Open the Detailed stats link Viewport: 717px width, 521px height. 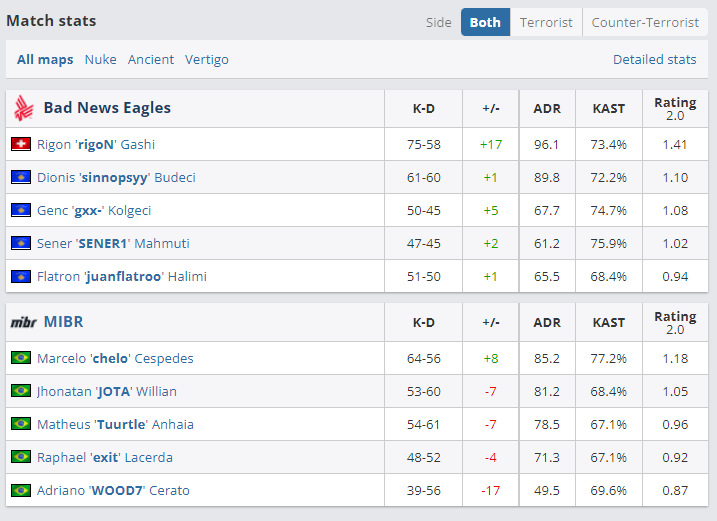(x=654, y=59)
